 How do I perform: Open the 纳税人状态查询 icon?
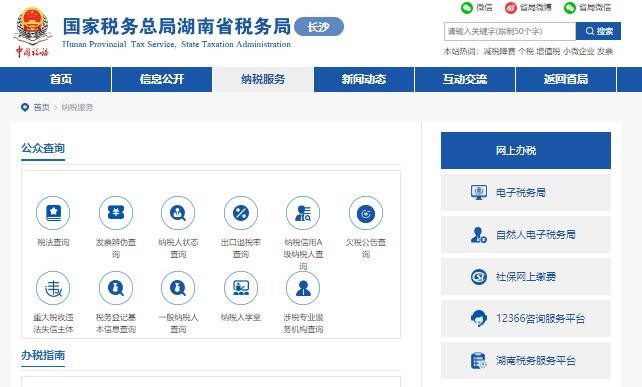click(x=178, y=213)
